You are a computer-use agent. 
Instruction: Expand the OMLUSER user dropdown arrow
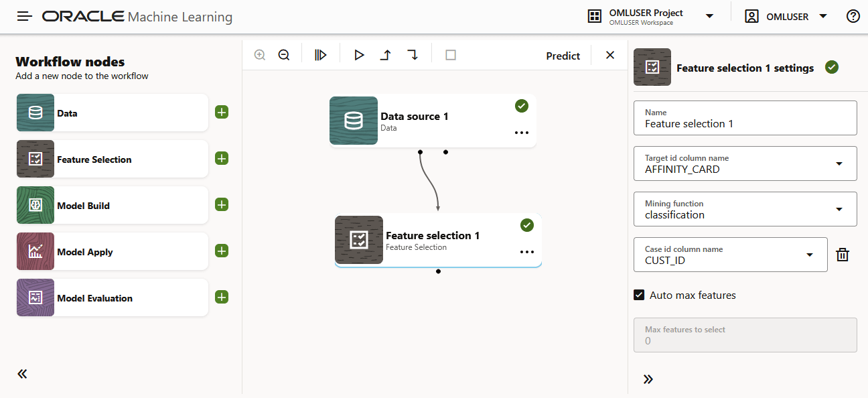[x=823, y=17]
